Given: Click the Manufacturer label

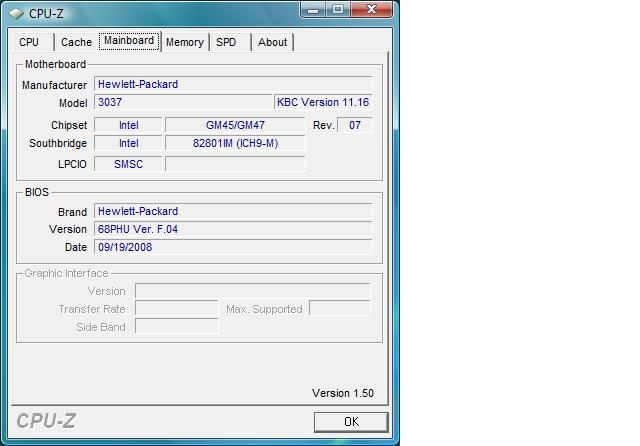Looking at the screenshot, I should 54,85.
